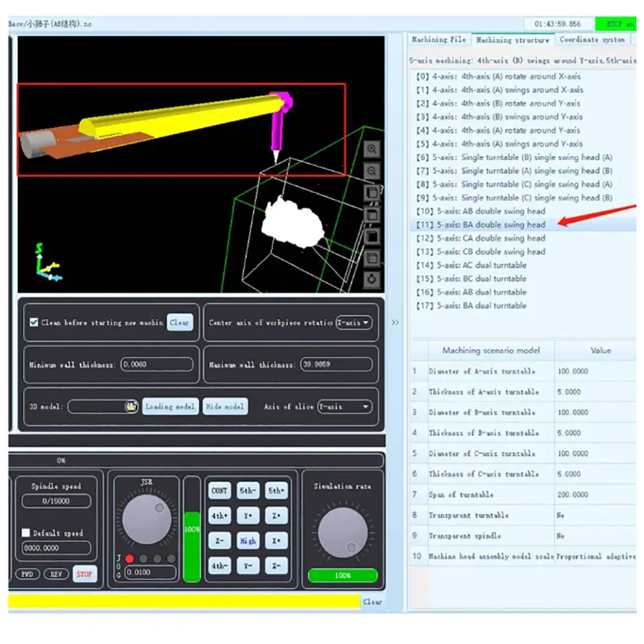Click the Z- jog button
The image size is (644, 644).
pos(276,565)
